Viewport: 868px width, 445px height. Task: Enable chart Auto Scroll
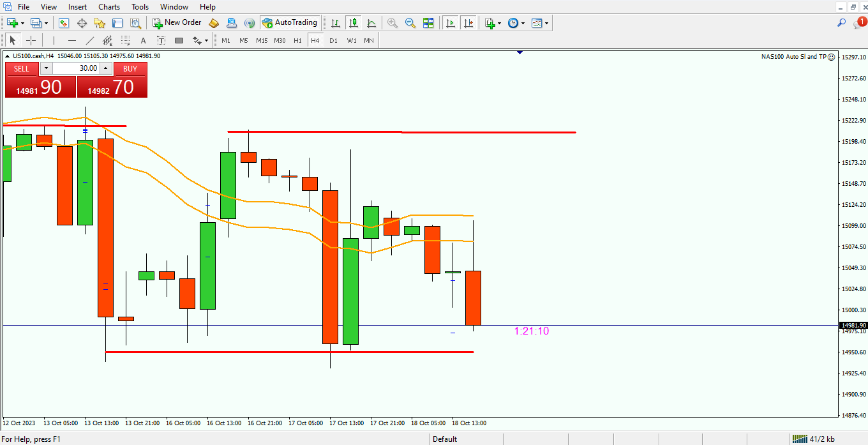(x=451, y=23)
